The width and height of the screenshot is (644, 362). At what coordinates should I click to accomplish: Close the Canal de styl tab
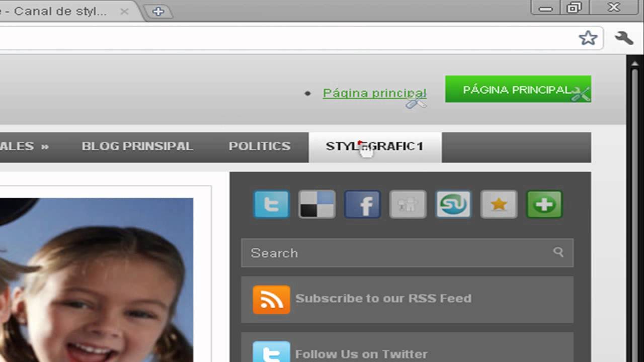click(x=125, y=11)
